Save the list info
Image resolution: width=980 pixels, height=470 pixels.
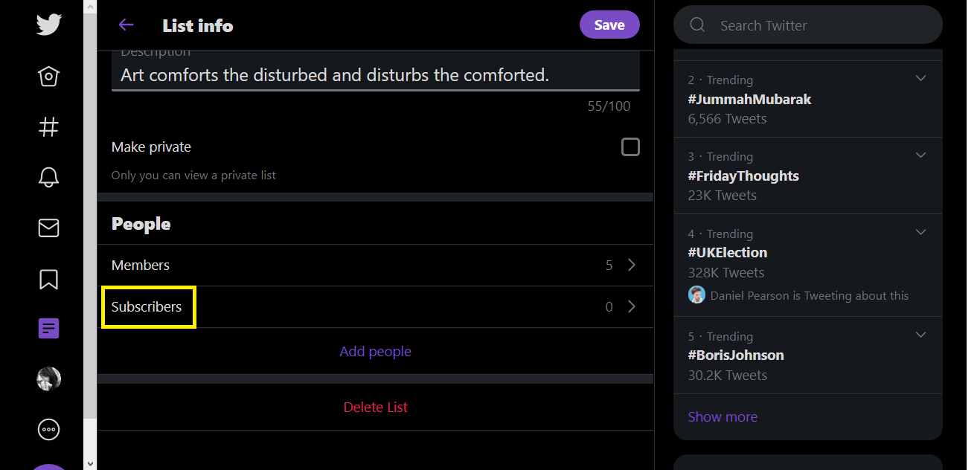(x=609, y=25)
